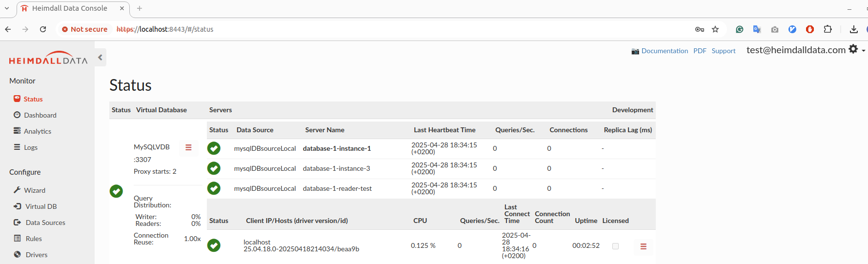The image size is (868, 264).
Task: Click the Not secure site warning
Action: [x=84, y=29]
